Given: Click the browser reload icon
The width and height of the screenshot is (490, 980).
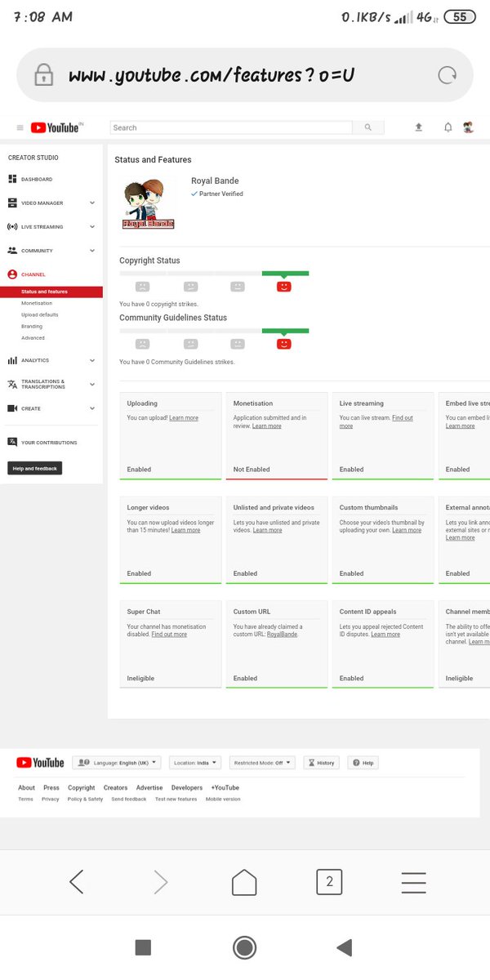Looking at the screenshot, I should [447, 75].
